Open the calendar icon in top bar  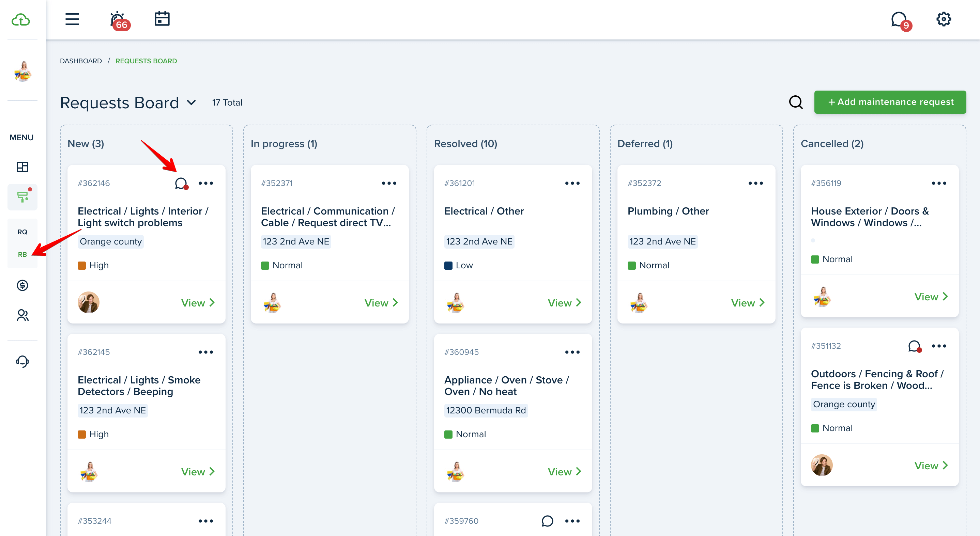[162, 19]
